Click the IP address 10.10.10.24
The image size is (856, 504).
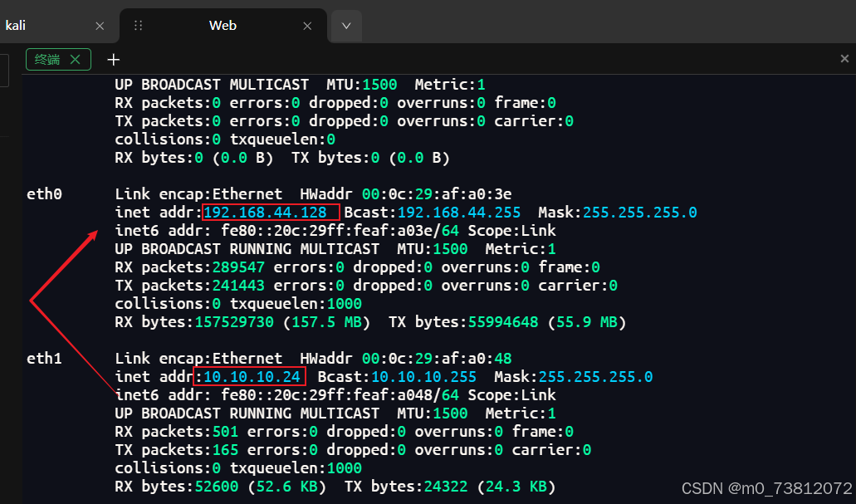point(252,377)
